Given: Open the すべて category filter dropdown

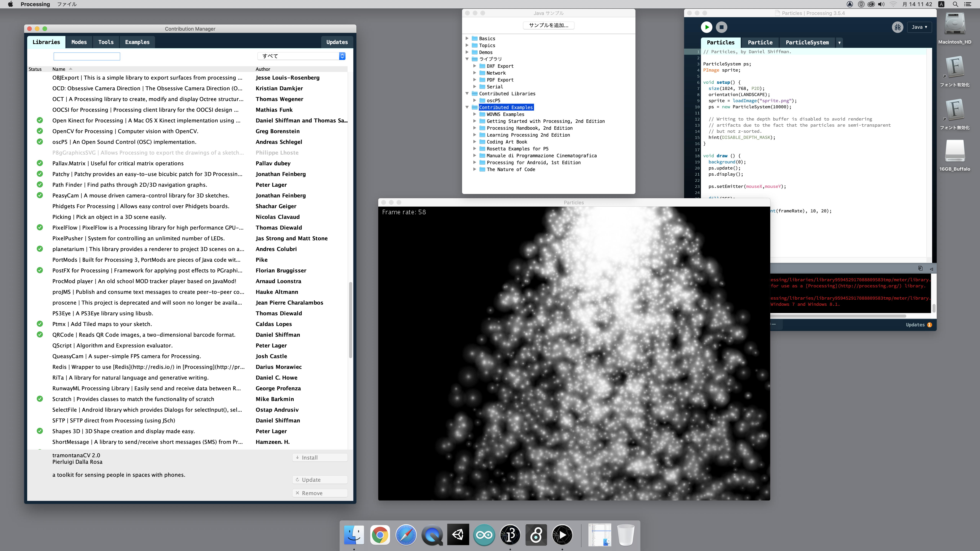Looking at the screenshot, I should click(302, 56).
